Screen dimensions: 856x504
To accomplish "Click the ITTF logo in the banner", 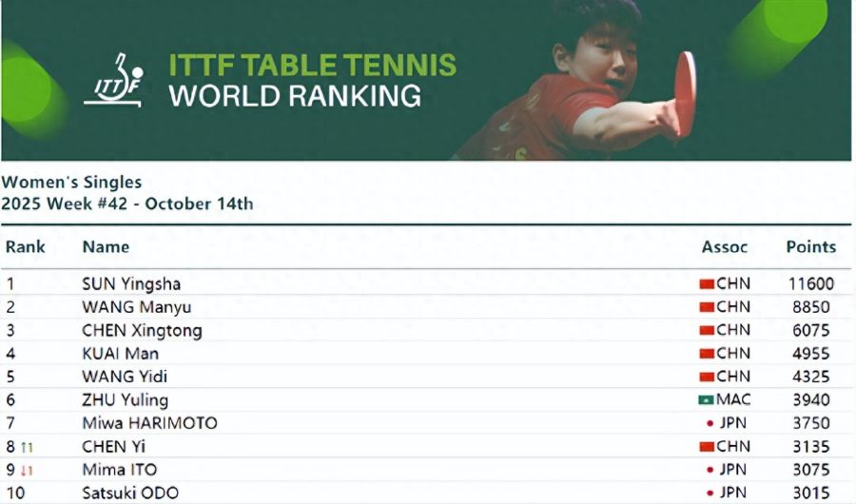I will (x=113, y=81).
